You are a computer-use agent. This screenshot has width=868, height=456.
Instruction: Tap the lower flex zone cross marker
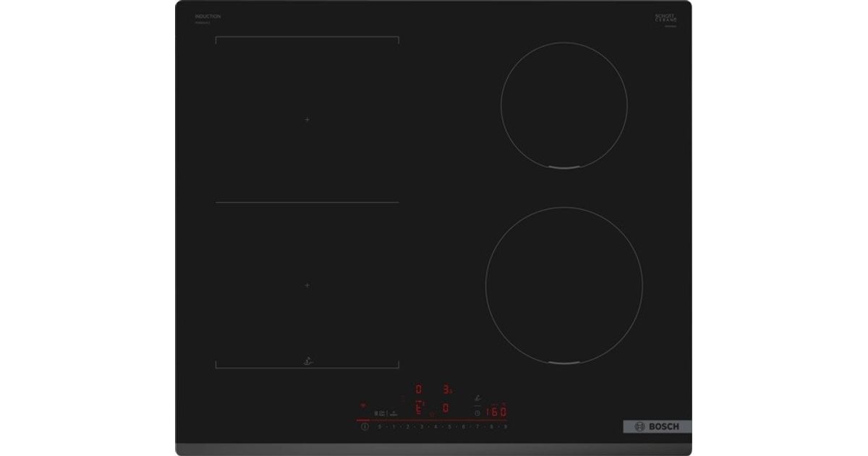[x=307, y=285]
